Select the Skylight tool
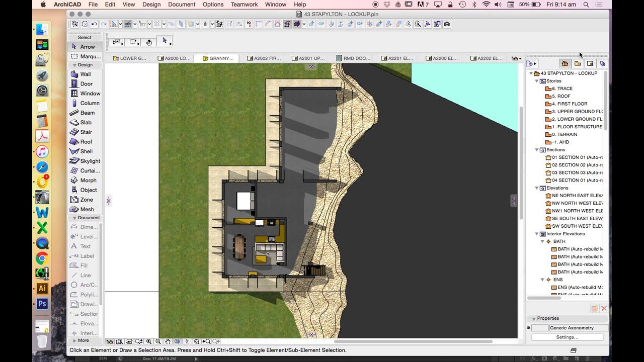644x362 pixels. tap(85, 161)
